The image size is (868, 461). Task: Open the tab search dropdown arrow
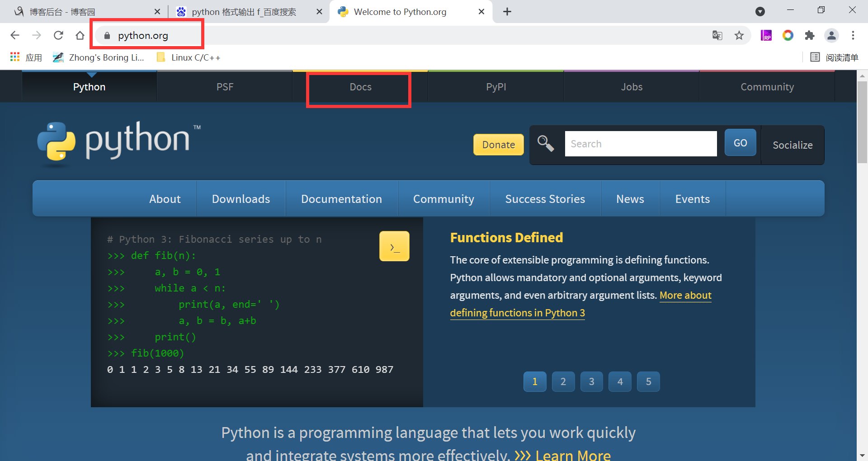tap(760, 12)
